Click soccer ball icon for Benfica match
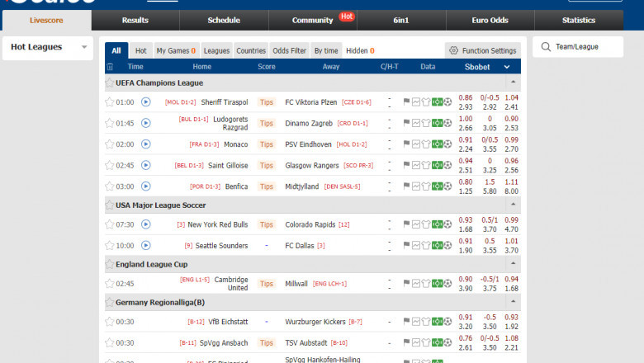 click(x=447, y=186)
